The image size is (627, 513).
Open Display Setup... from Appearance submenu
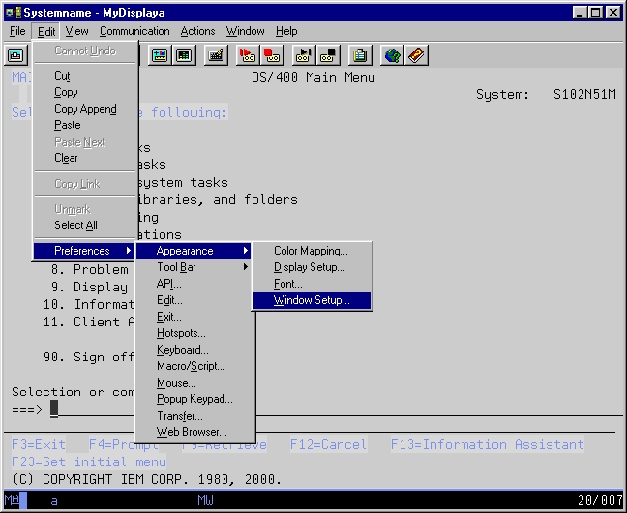pyautogui.click(x=312, y=267)
